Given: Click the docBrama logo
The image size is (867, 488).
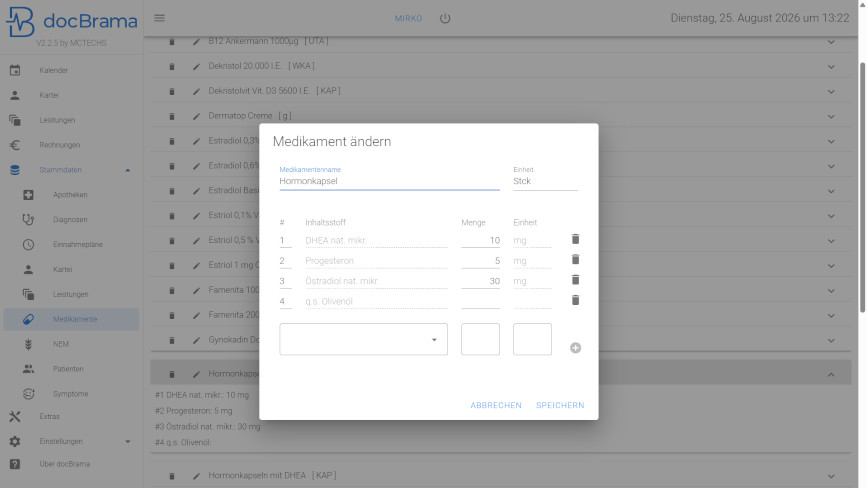Looking at the screenshot, I should (x=72, y=22).
